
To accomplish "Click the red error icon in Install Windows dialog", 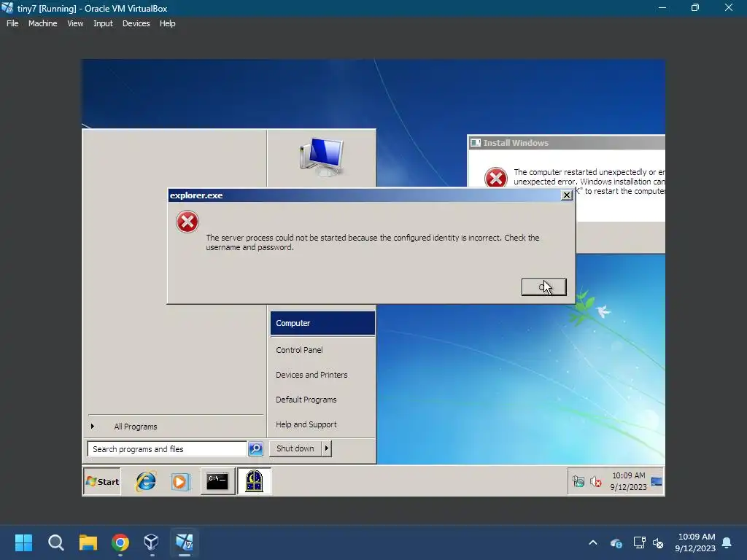I will [495, 177].
